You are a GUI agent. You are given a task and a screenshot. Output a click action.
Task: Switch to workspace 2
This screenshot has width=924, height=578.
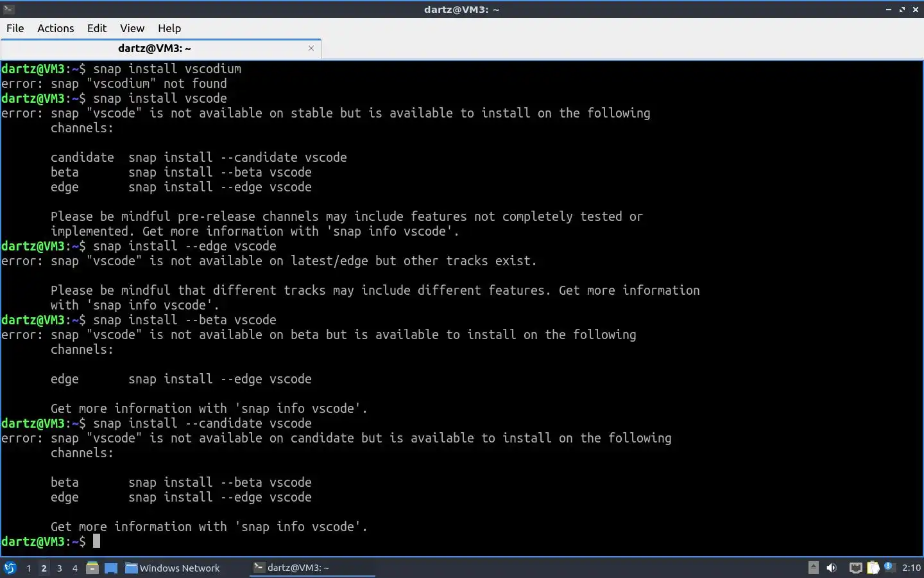(44, 568)
